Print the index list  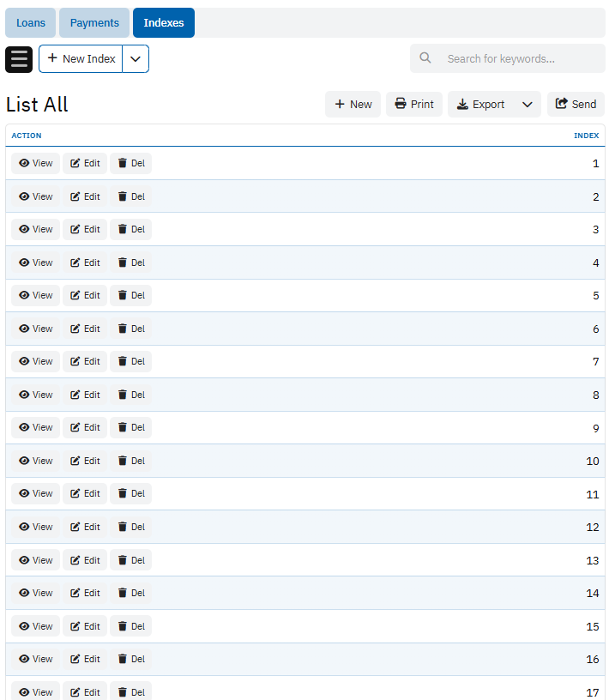414,105
